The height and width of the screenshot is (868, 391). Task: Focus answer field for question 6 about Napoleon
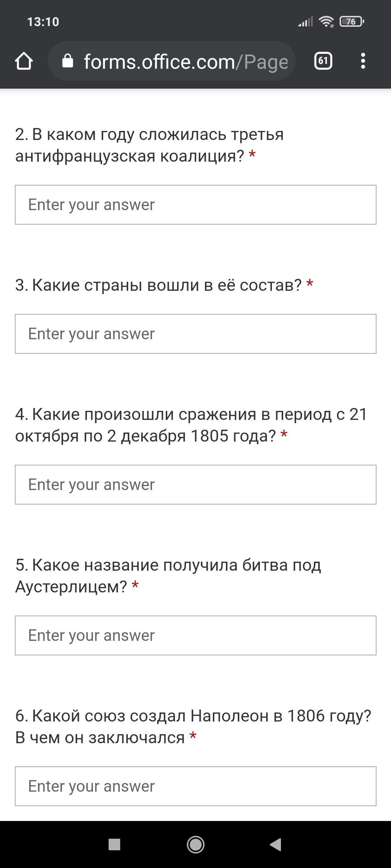coord(195,786)
